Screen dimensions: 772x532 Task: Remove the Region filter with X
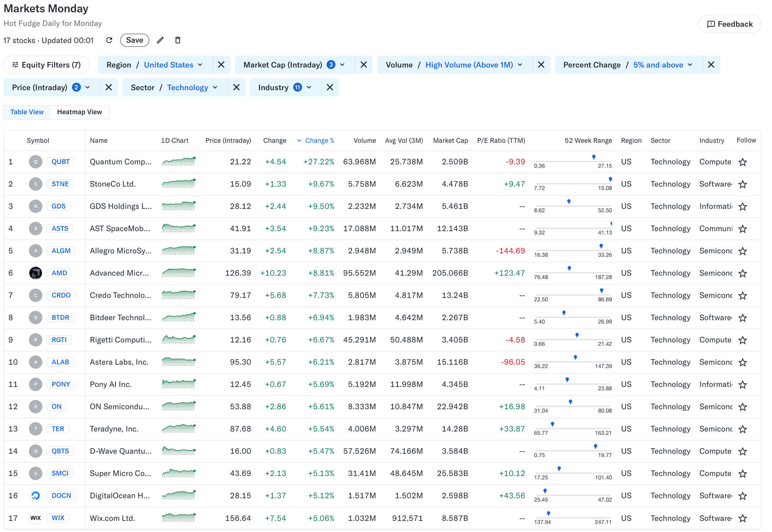[221, 65]
